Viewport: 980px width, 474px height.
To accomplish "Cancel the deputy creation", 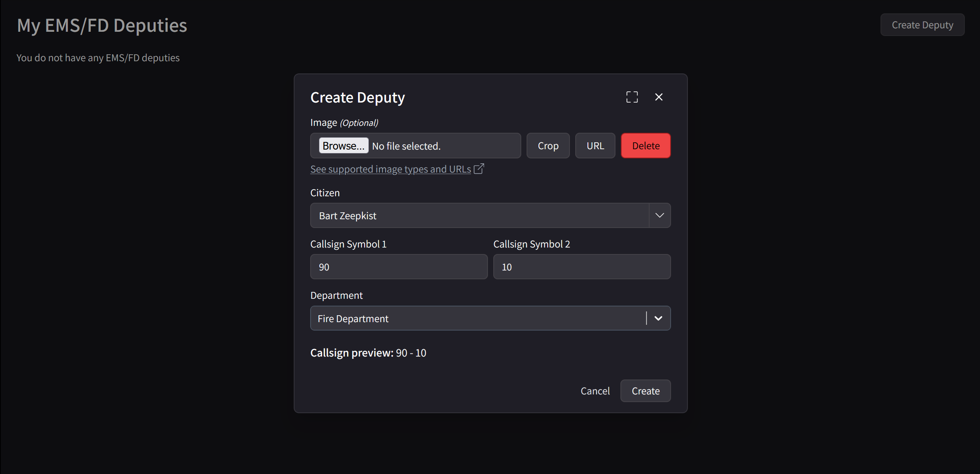I will click(595, 391).
